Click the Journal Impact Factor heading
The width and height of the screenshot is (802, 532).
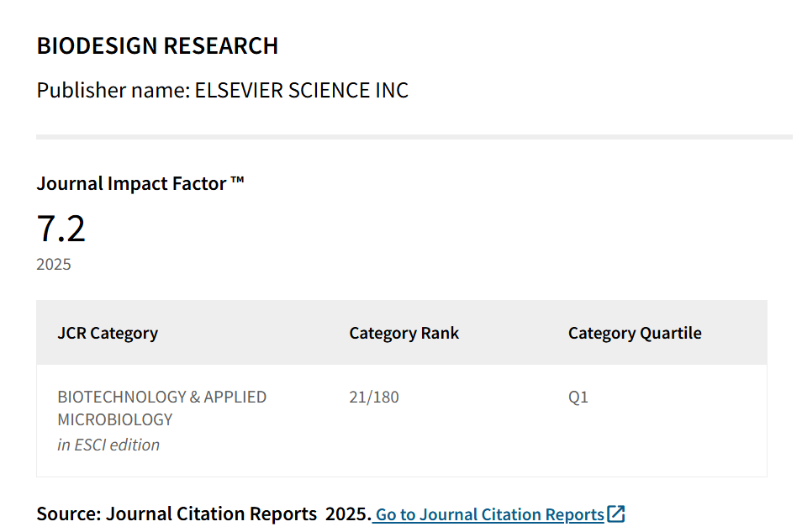tap(140, 184)
